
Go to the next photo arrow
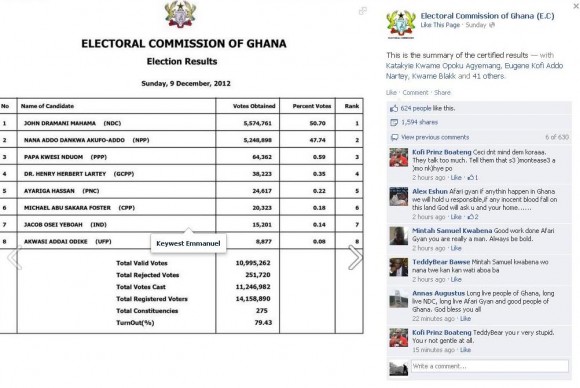355,257
